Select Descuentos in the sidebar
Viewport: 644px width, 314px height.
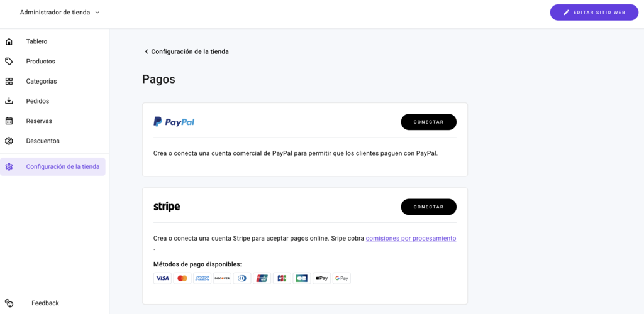[x=43, y=141]
